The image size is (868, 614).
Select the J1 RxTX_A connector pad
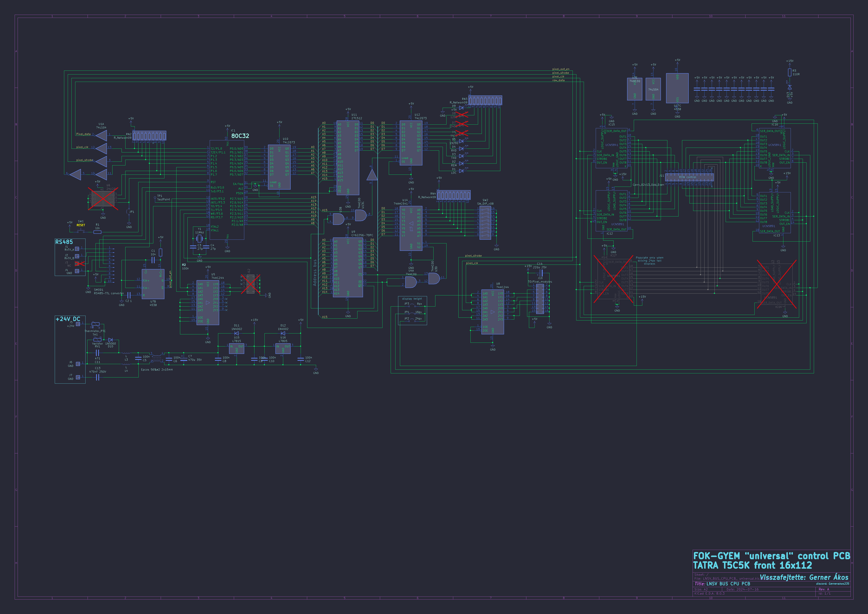[x=77, y=249]
